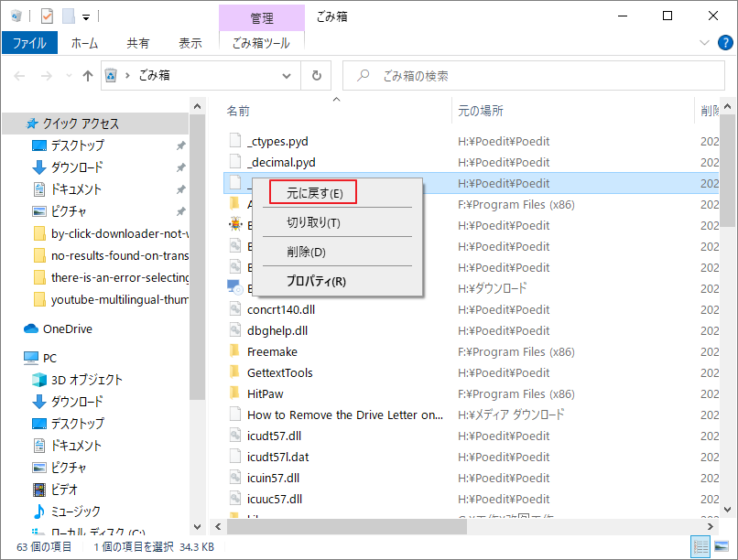738x560 pixels.
Task: Select 削除(D) in context menu
Action: tap(307, 252)
